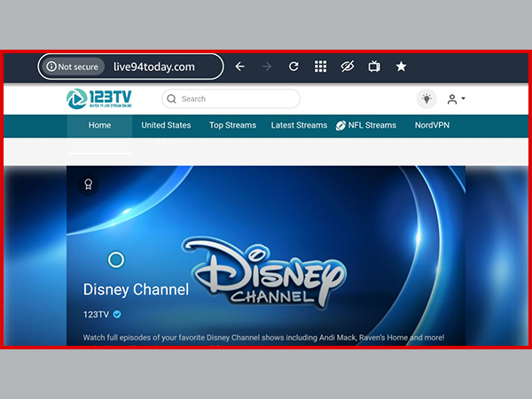Click the 123TV logo
532x399 pixels.
[x=98, y=98]
